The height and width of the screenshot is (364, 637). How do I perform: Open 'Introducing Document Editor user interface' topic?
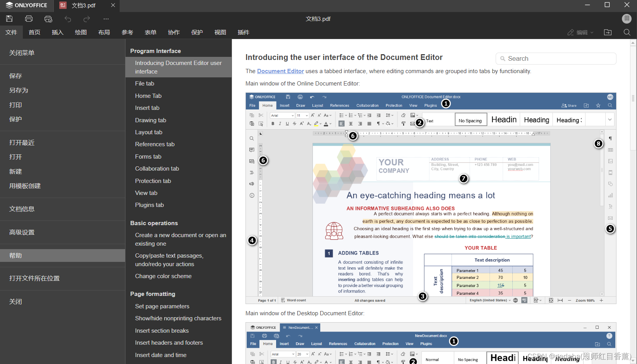coord(179,67)
